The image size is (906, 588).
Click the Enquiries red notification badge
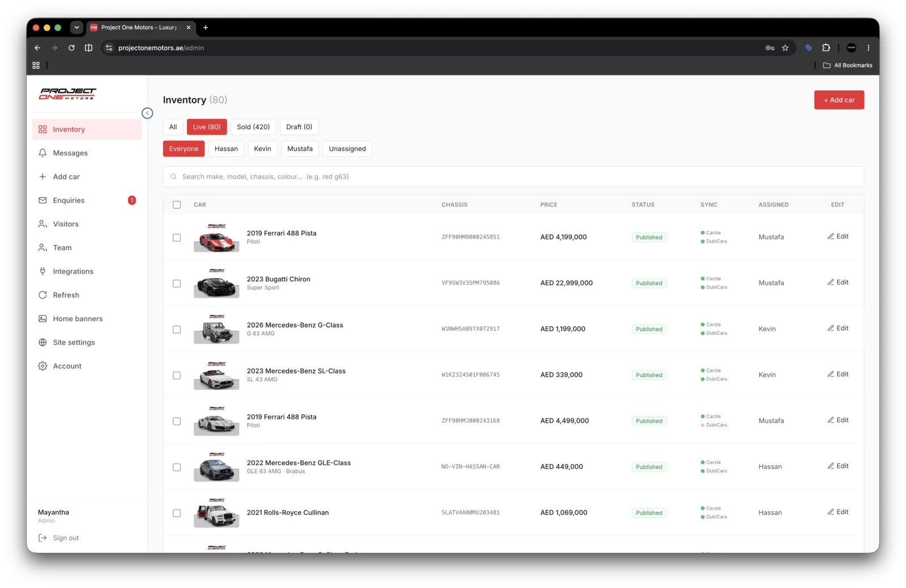[x=132, y=200]
